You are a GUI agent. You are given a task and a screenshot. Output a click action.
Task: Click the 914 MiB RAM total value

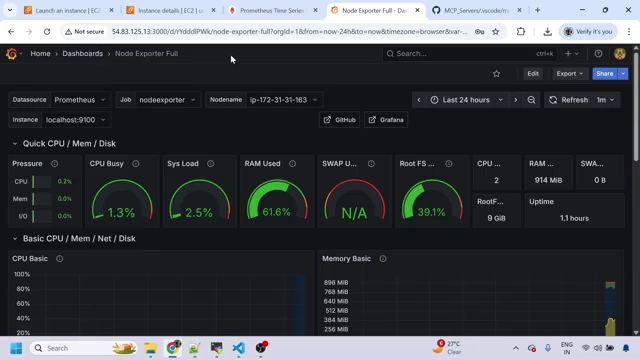click(x=548, y=180)
